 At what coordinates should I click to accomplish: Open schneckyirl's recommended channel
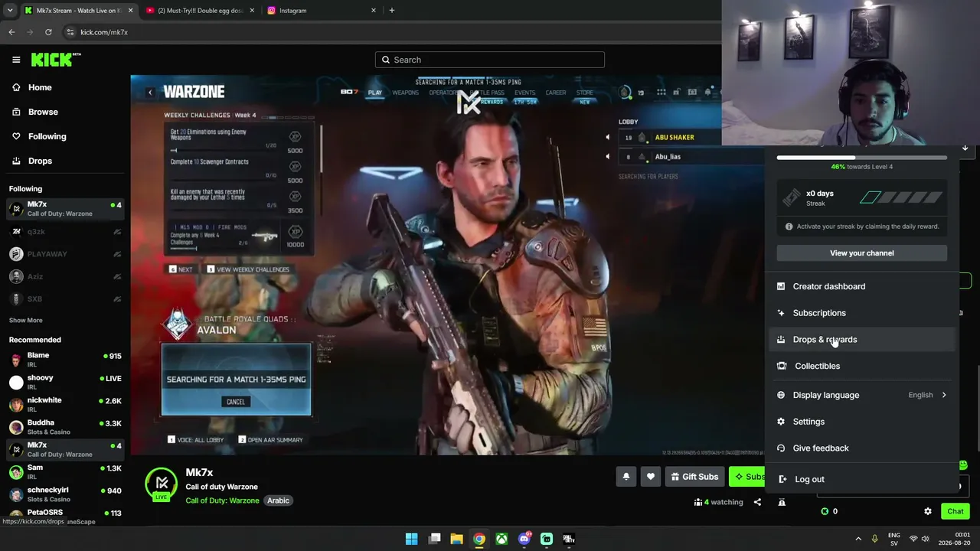click(x=66, y=494)
